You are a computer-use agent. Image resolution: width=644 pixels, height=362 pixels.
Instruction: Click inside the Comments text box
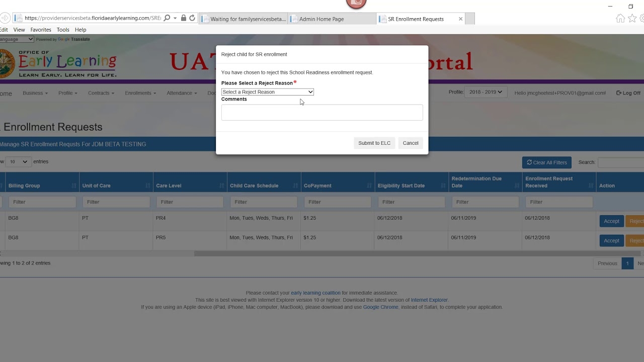click(x=322, y=113)
